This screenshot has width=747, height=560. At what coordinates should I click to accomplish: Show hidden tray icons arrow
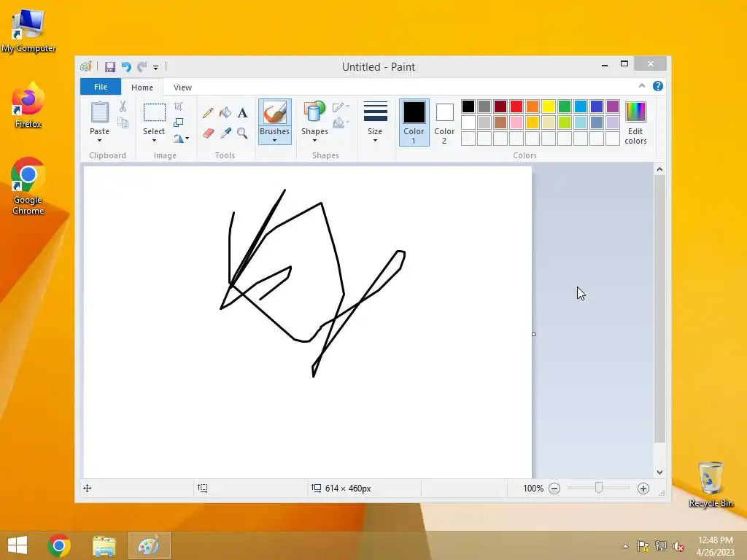(625, 546)
